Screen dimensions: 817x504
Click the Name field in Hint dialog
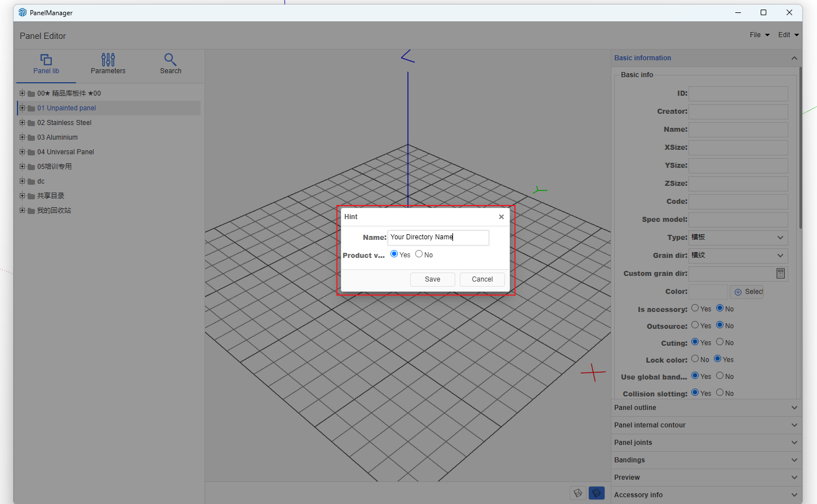point(438,238)
